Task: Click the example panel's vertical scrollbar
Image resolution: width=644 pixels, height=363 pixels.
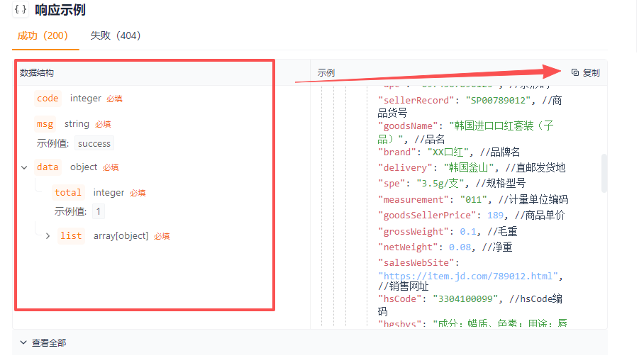Action: click(x=604, y=172)
